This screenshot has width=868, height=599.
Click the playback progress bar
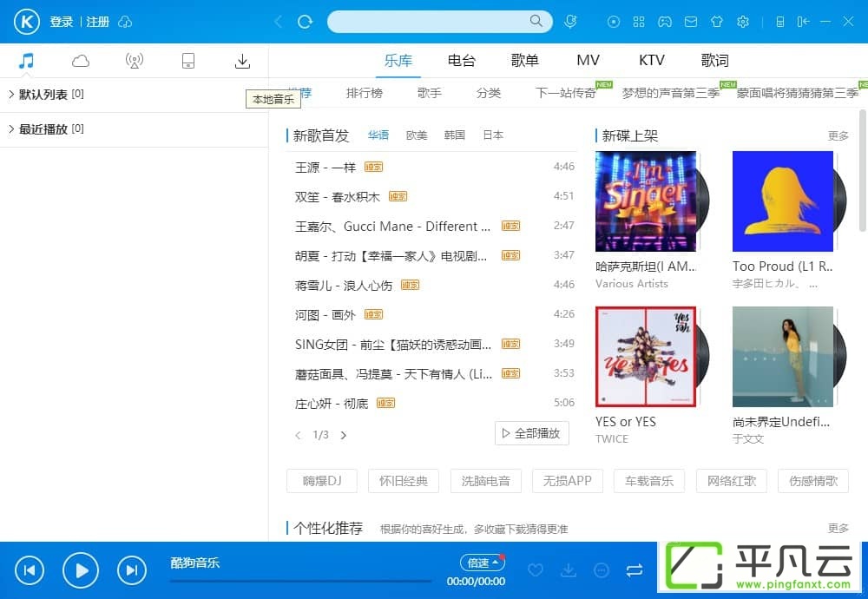point(300,582)
